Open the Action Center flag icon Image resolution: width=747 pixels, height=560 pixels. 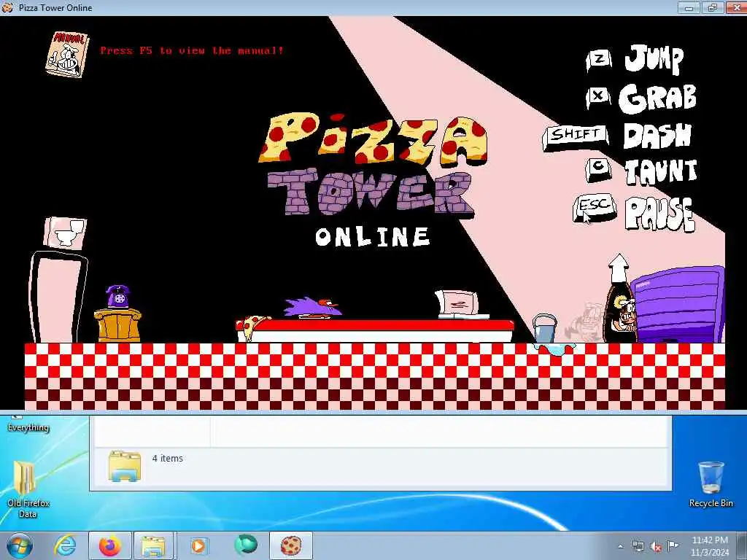(x=673, y=545)
